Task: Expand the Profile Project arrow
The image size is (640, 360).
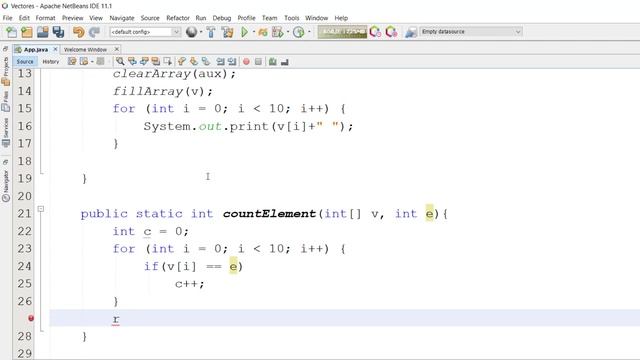Action: coord(309,32)
